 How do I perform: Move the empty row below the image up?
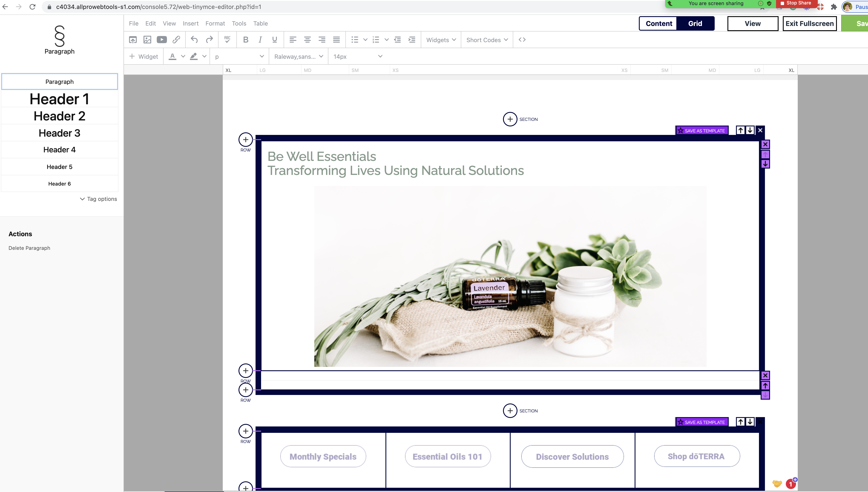coord(765,386)
